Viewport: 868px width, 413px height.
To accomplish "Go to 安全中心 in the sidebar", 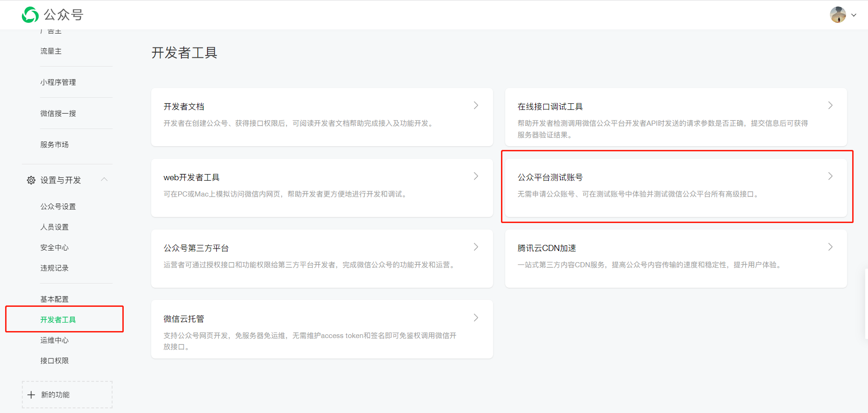I will click(x=54, y=248).
